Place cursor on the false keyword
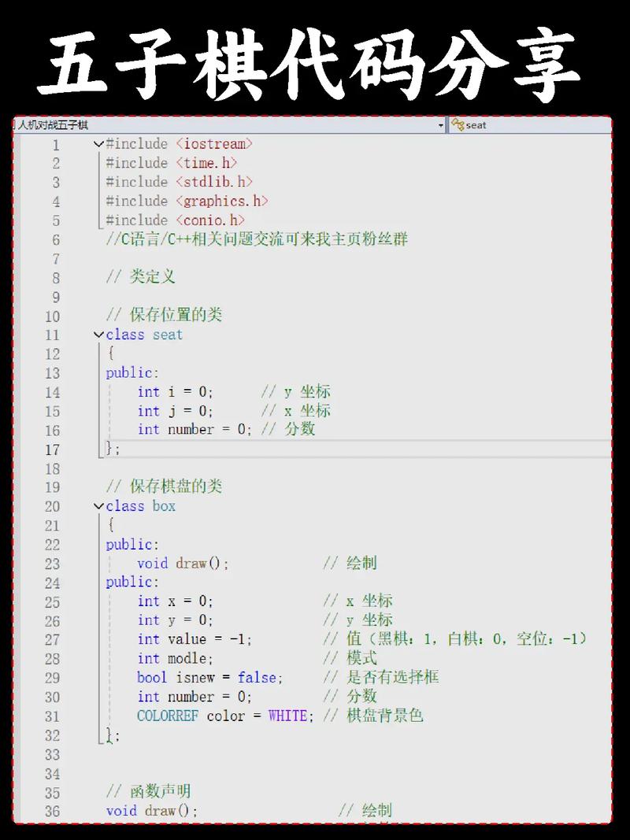The width and height of the screenshot is (630, 840). point(257,677)
